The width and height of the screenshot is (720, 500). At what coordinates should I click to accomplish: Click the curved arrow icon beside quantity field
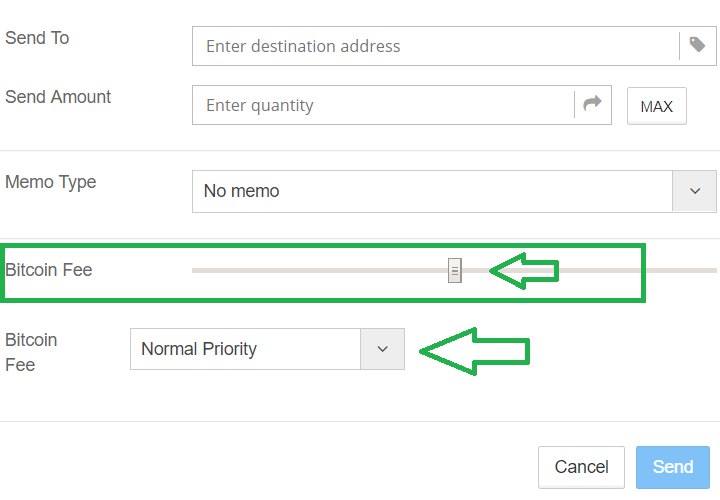click(592, 104)
